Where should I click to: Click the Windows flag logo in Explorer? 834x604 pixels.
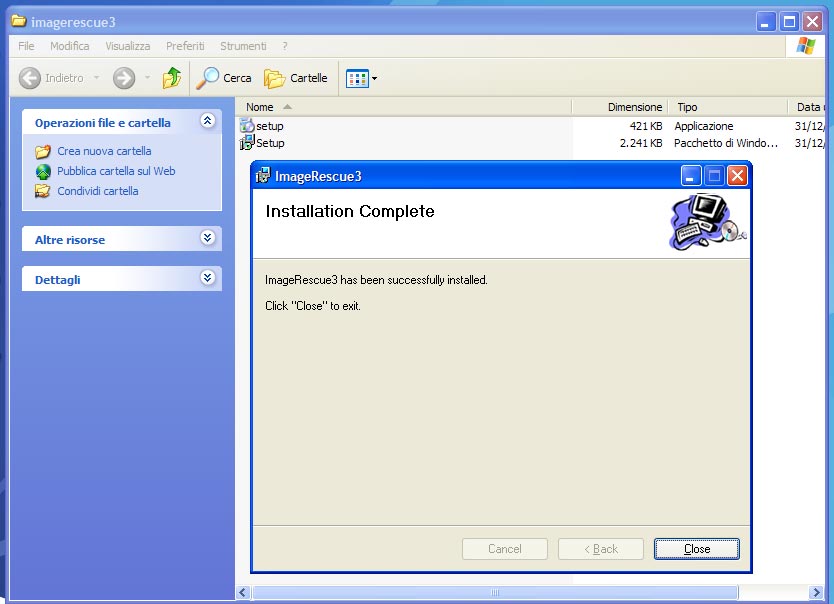tap(806, 46)
